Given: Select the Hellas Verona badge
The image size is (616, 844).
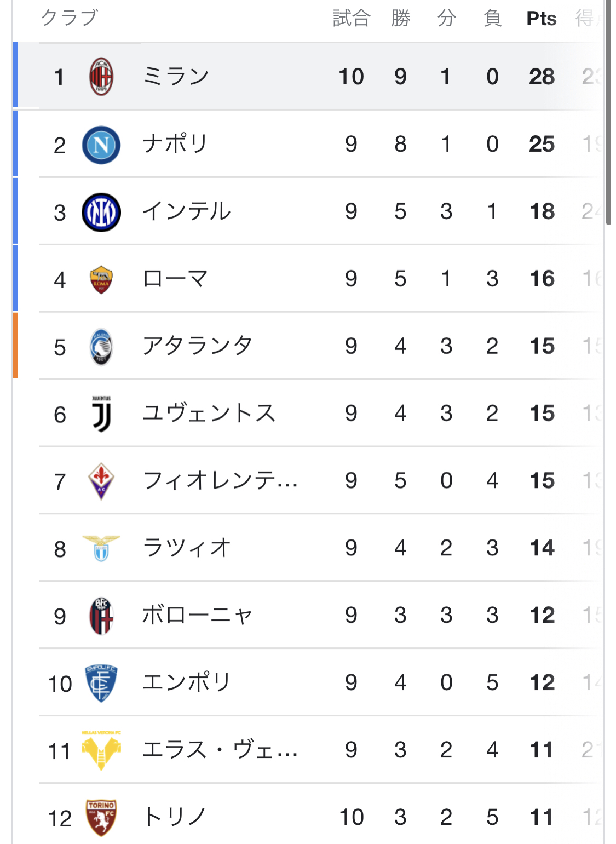Looking at the screenshot, I should pos(101,750).
